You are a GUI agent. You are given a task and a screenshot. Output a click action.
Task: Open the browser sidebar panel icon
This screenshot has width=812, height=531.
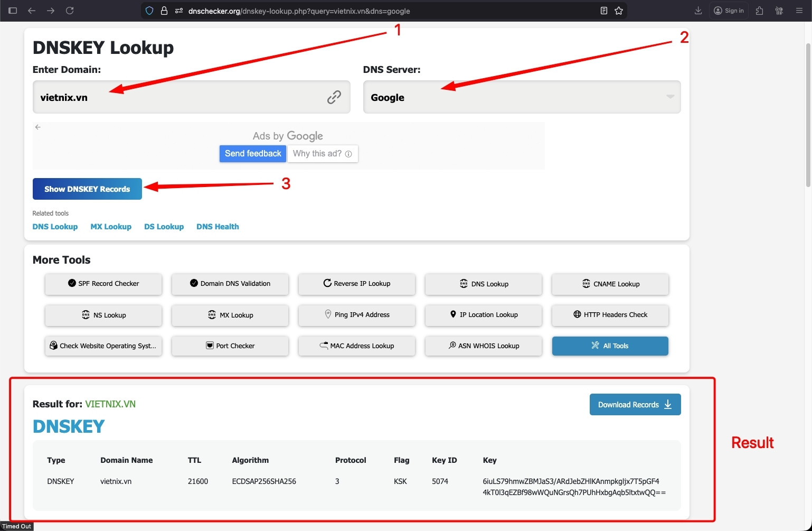click(x=13, y=11)
